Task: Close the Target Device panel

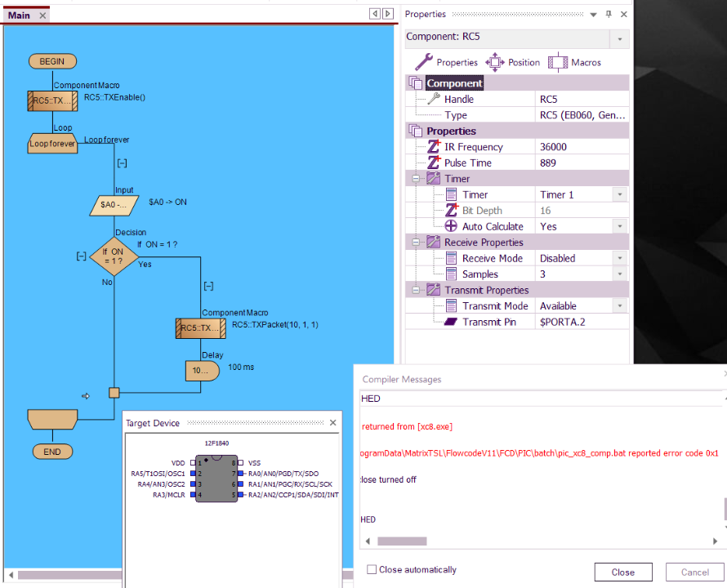Action: (x=333, y=422)
